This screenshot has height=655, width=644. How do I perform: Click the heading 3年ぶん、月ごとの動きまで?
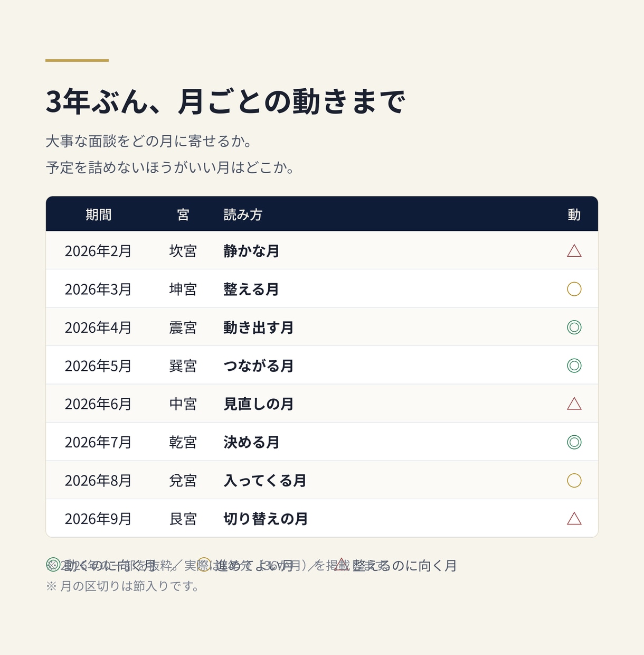[x=225, y=101]
